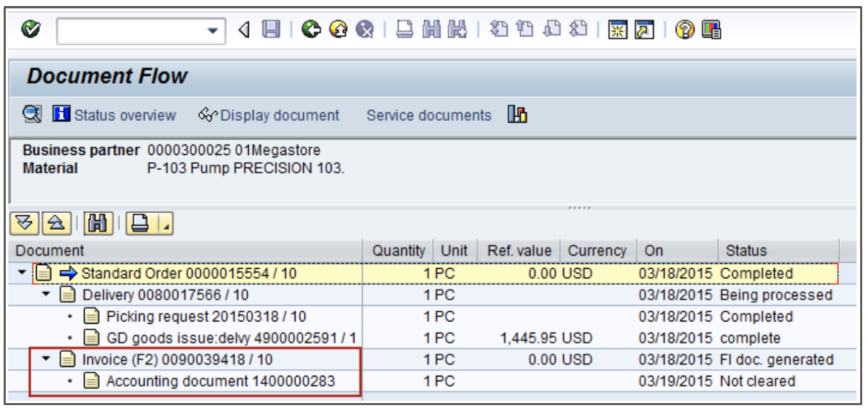Click the Save floppy disk icon
This screenshot has width=868, height=410.
click(x=271, y=30)
